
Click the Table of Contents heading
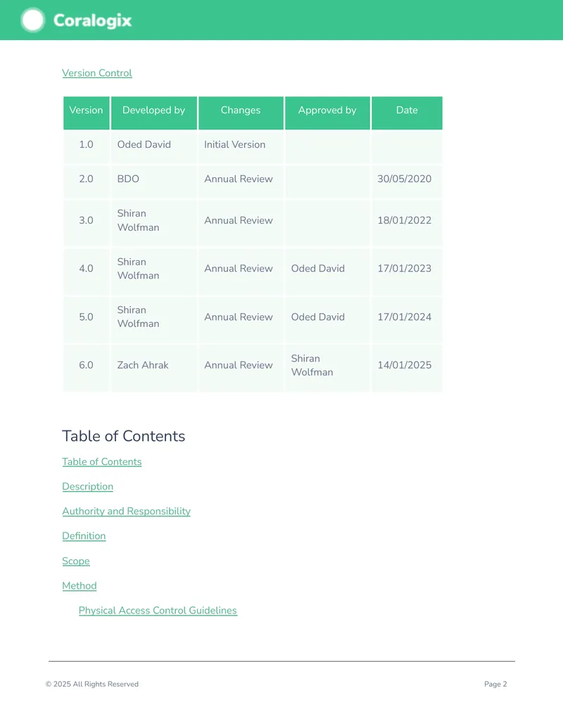pos(124,436)
